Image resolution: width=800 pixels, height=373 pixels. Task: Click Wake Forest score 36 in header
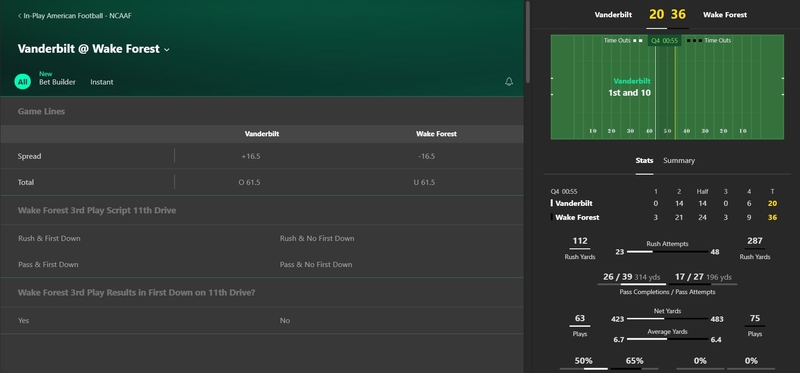pos(678,14)
